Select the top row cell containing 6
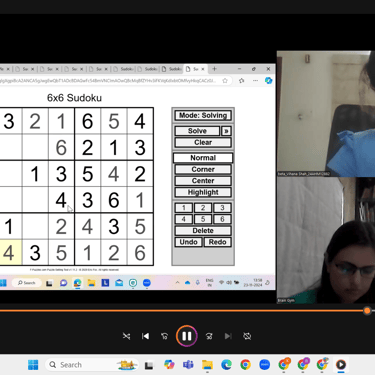 click(x=87, y=121)
